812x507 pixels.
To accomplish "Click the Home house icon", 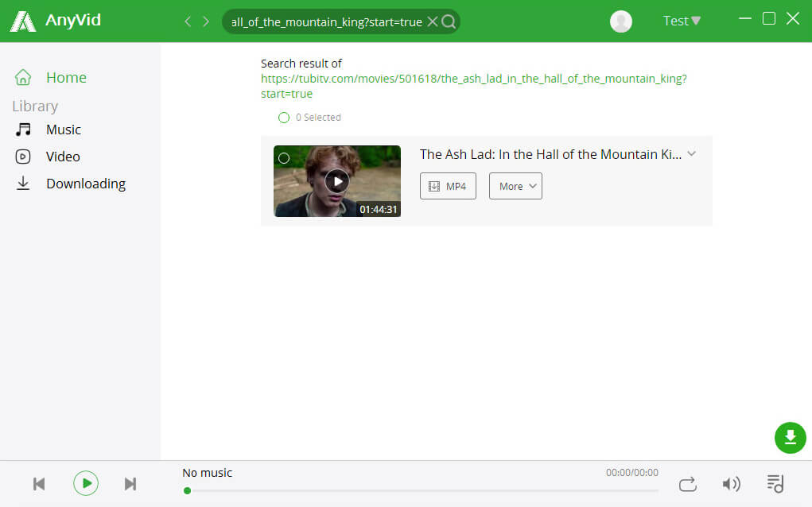I will click(23, 77).
